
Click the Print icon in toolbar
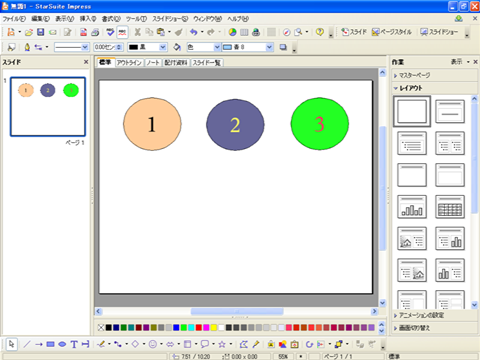tap(95, 32)
